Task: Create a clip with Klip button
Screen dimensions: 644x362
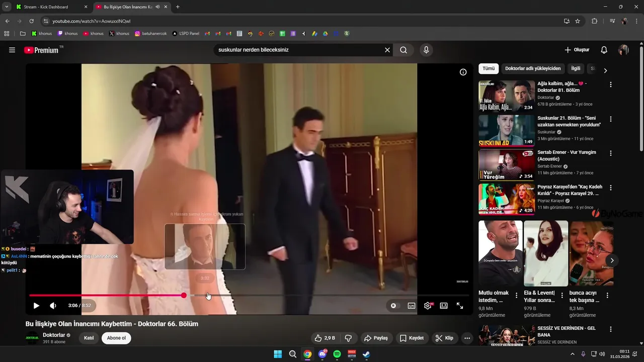Action: (x=445, y=338)
